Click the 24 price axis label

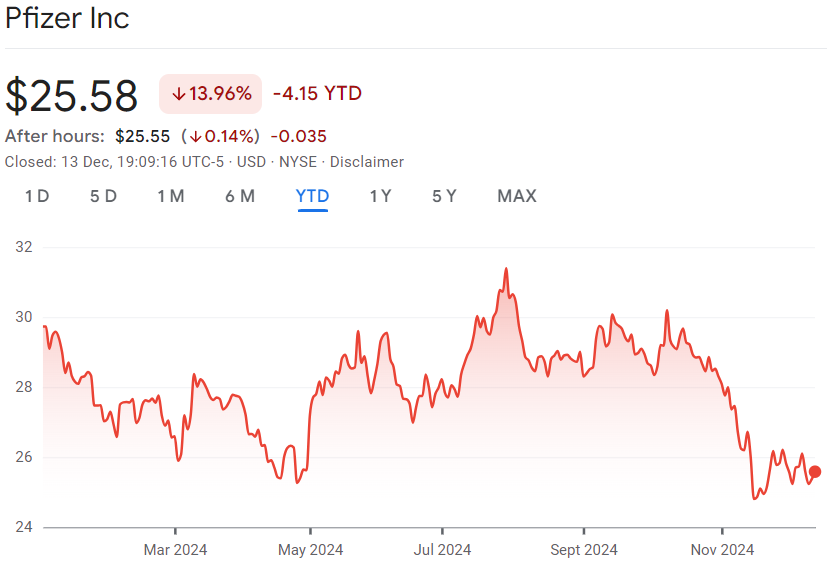pos(24,527)
